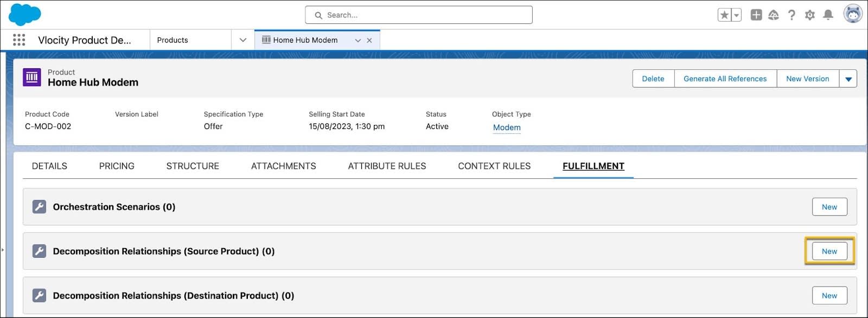Focus the global Search field

coord(419,15)
